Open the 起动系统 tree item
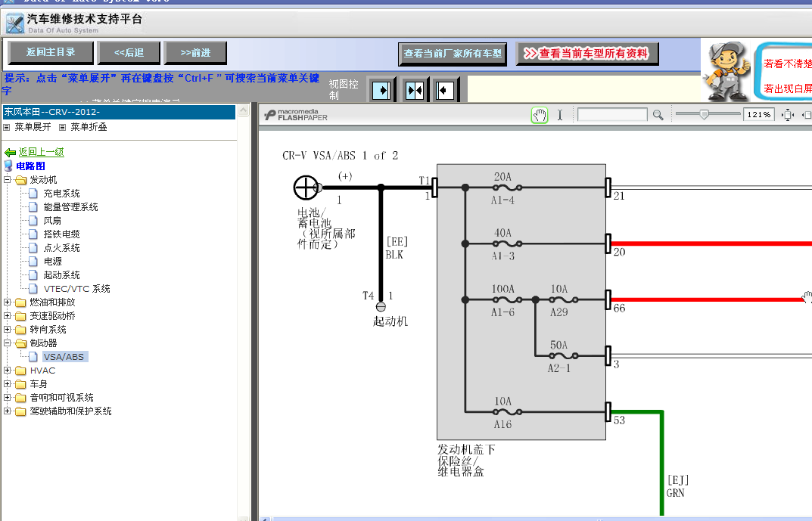Image resolution: width=812 pixels, height=521 pixels. (x=61, y=275)
